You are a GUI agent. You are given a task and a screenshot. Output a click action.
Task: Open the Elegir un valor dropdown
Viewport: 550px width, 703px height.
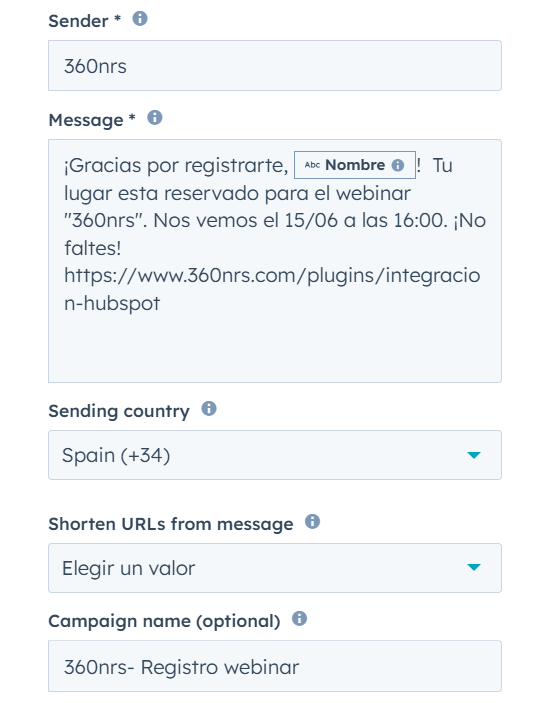pyautogui.click(x=275, y=568)
